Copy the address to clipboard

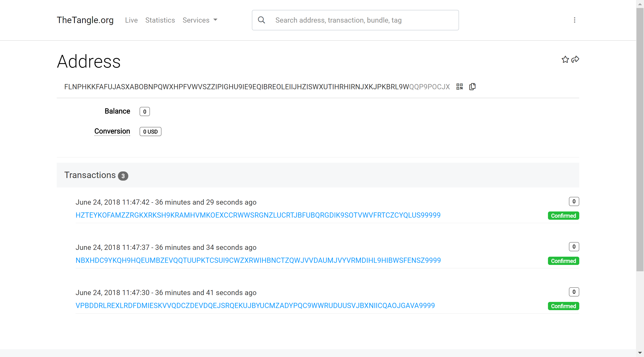[472, 87]
